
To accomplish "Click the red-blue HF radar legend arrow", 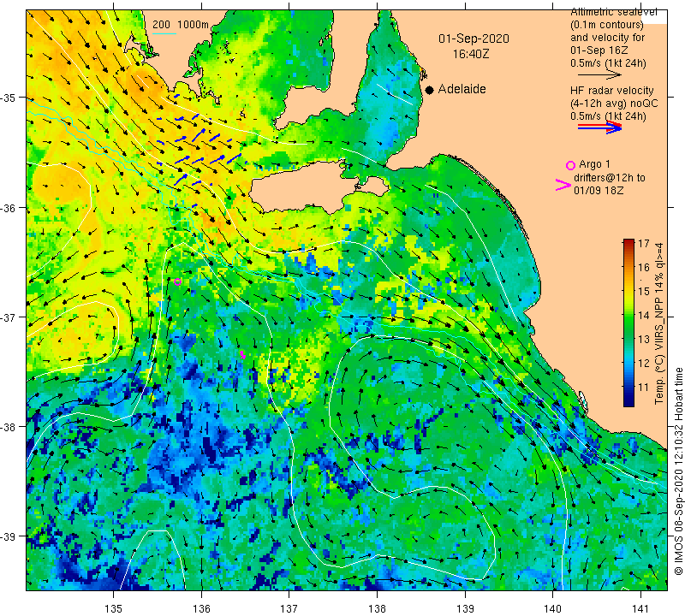I will tap(599, 127).
